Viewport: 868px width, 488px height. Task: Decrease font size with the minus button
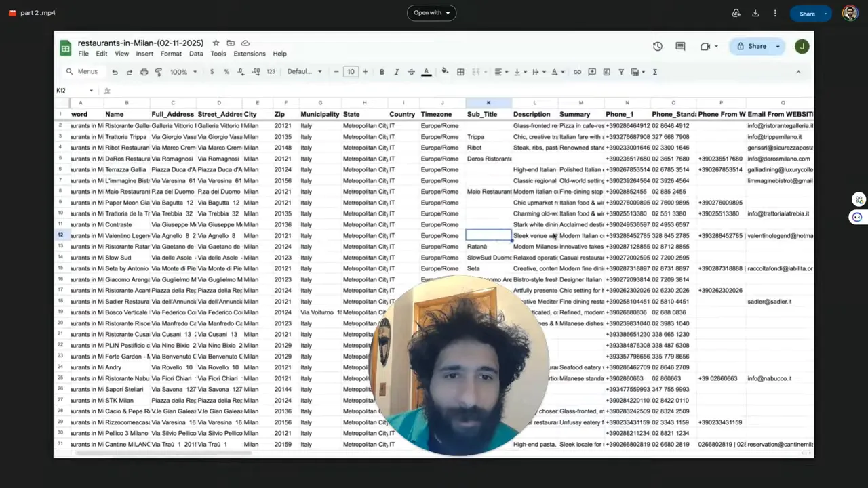(x=336, y=72)
